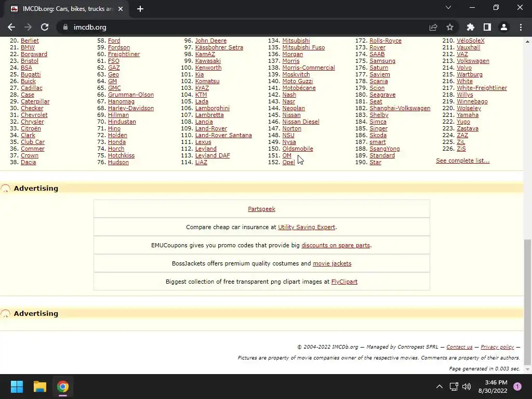Open the Winnebago make link
Screen dimensions: 532x399
tap(472, 101)
